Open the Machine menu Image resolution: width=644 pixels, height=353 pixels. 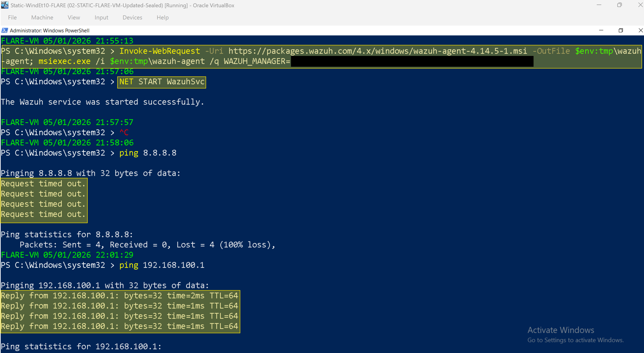(42, 17)
